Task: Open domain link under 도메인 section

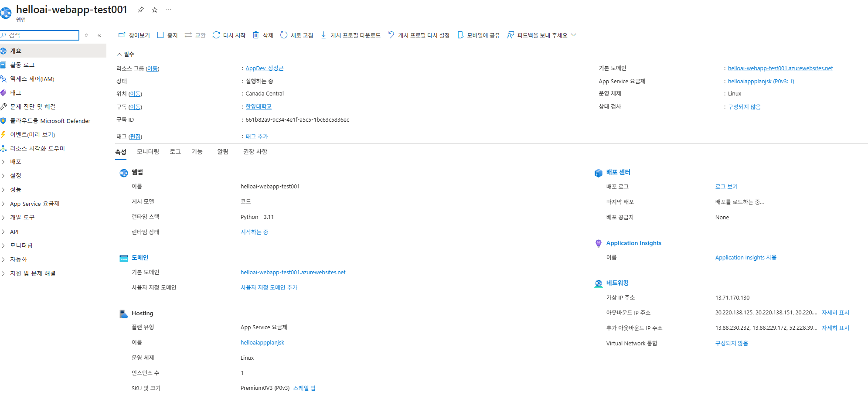Action: click(x=293, y=273)
